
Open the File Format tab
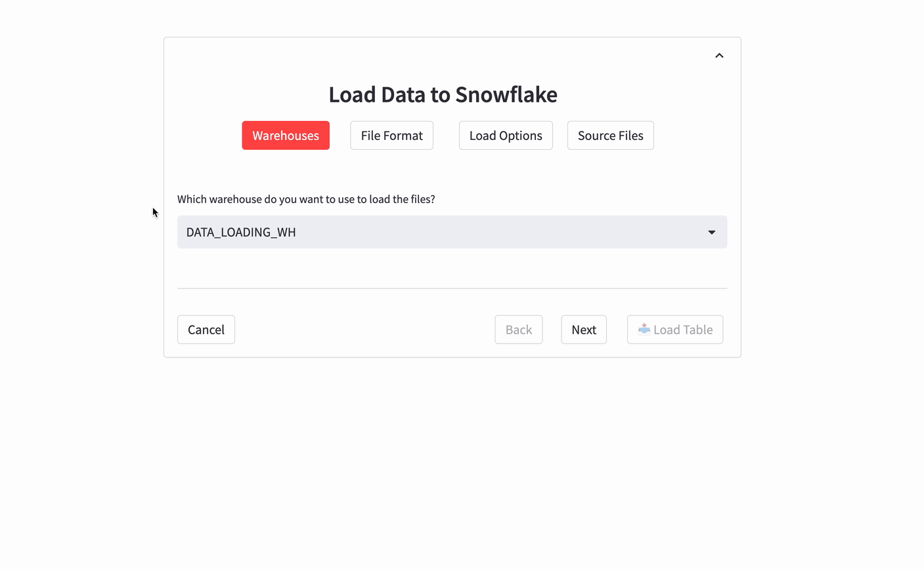(391, 135)
